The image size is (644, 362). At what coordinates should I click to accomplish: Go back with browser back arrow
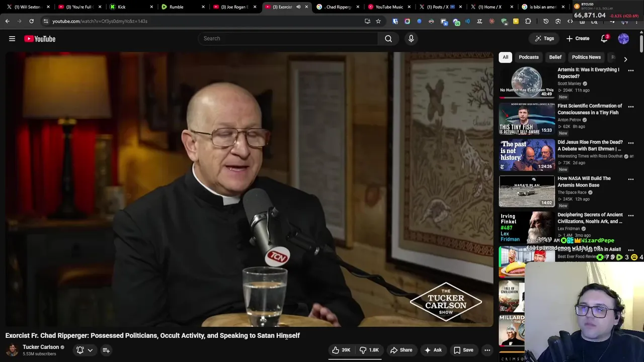pos(7,21)
